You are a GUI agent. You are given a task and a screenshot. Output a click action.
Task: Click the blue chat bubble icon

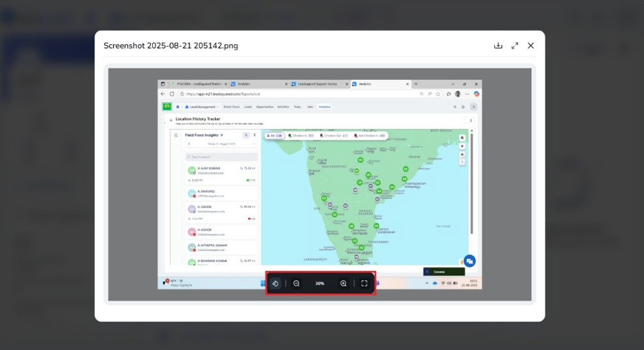pyautogui.click(x=469, y=261)
